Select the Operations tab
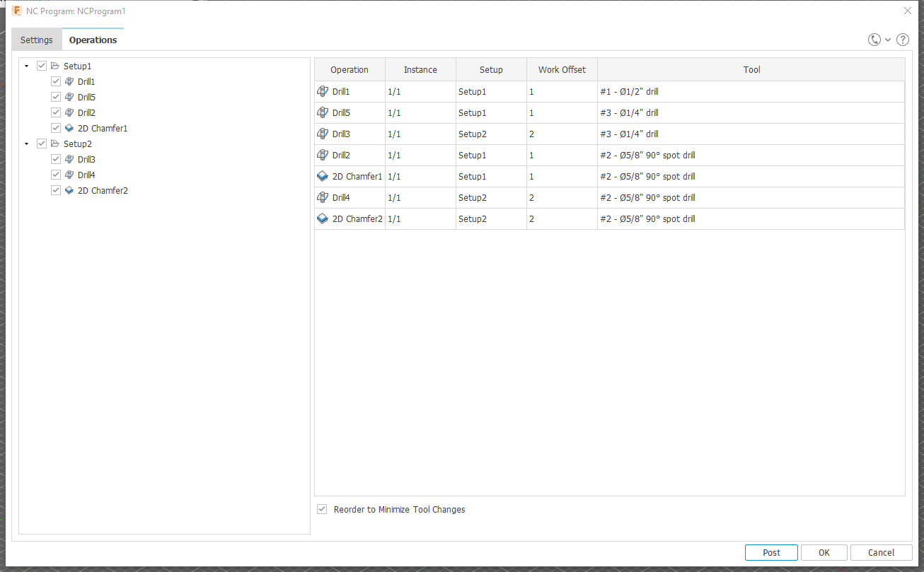This screenshot has height=572, width=924. [x=93, y=40]
